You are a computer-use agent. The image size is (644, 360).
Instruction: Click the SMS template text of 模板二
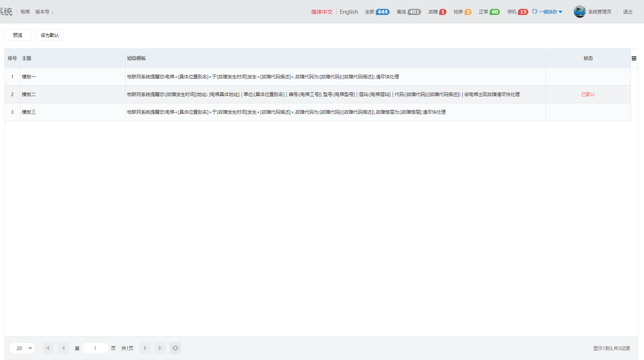324,95
